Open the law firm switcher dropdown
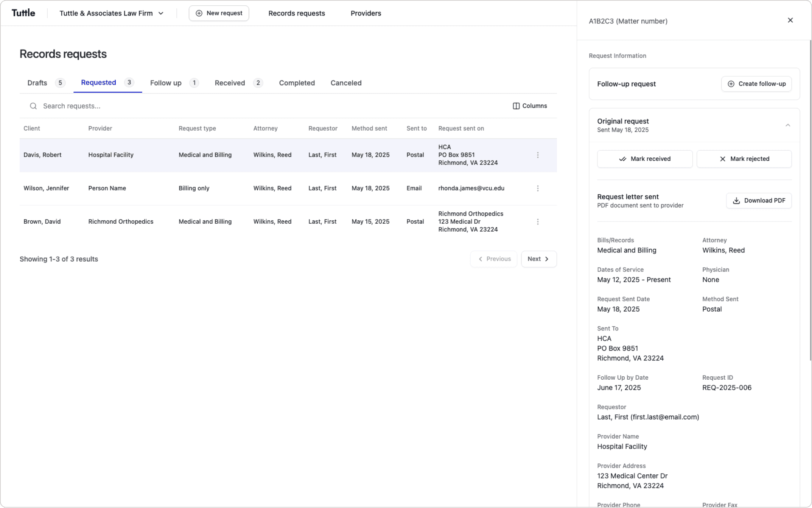The image size is (812, 508). 112,13
